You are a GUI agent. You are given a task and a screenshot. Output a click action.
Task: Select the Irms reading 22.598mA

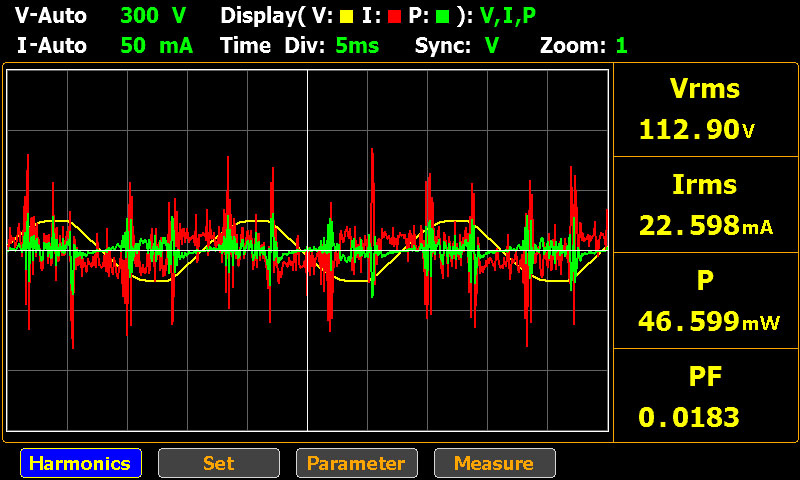pyautogui.click(x=706, y=225)
